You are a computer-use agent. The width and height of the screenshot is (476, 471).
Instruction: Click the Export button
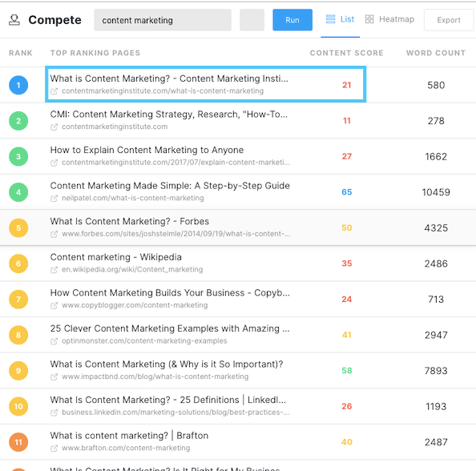pyautogui.click(x=449, y=20)
